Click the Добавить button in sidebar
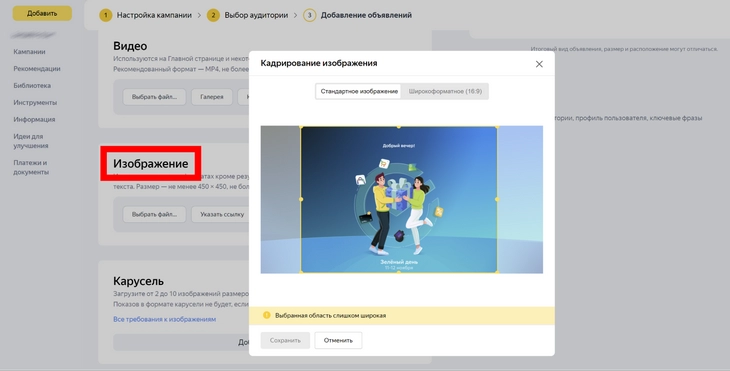The image size is (730, 371). pos(42,13)
